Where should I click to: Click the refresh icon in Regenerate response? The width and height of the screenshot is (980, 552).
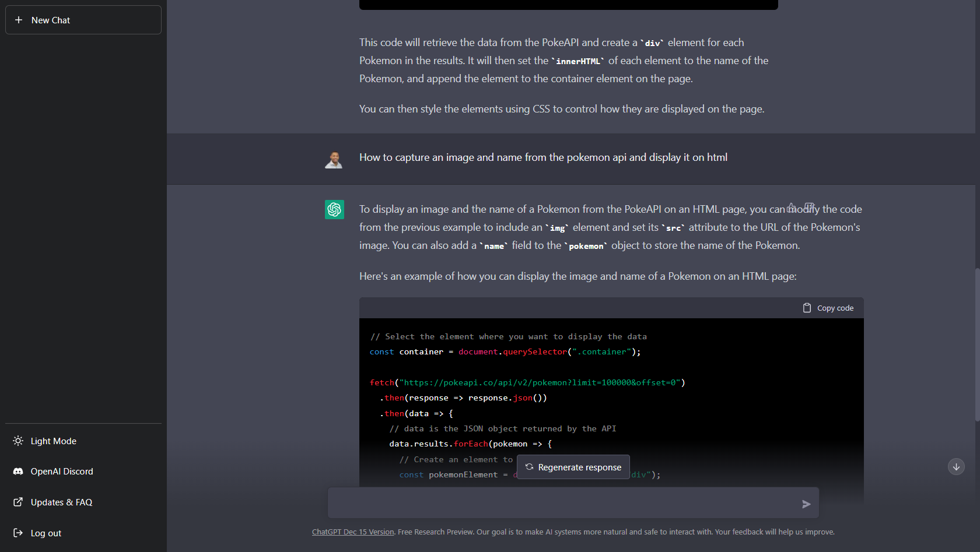pyautogui.click(x=529, y=467)
